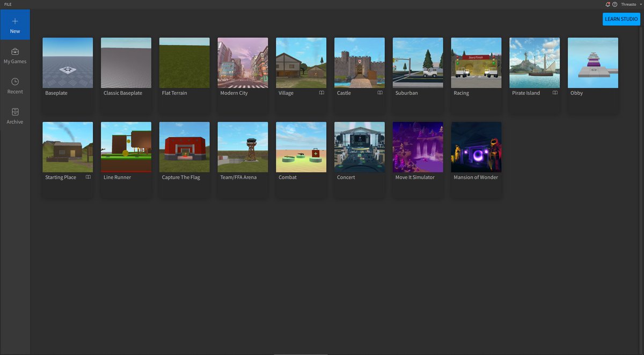Open tutorial book icon on Castle template
Viewport: 644px width, 355px height.
coord(380,93)
